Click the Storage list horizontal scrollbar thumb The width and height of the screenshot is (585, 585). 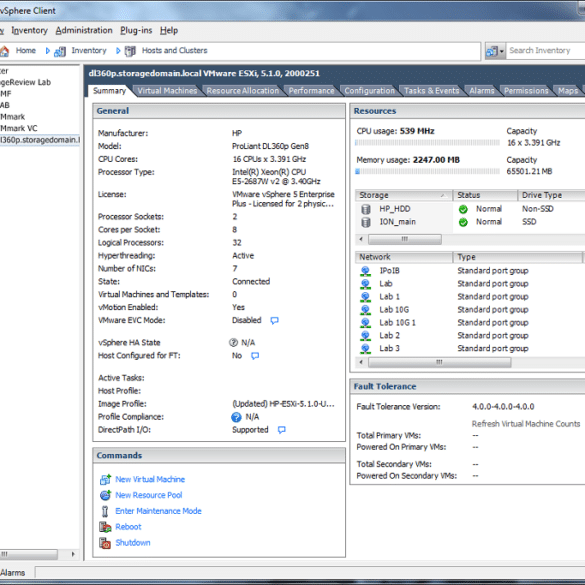tap(405, 239)
